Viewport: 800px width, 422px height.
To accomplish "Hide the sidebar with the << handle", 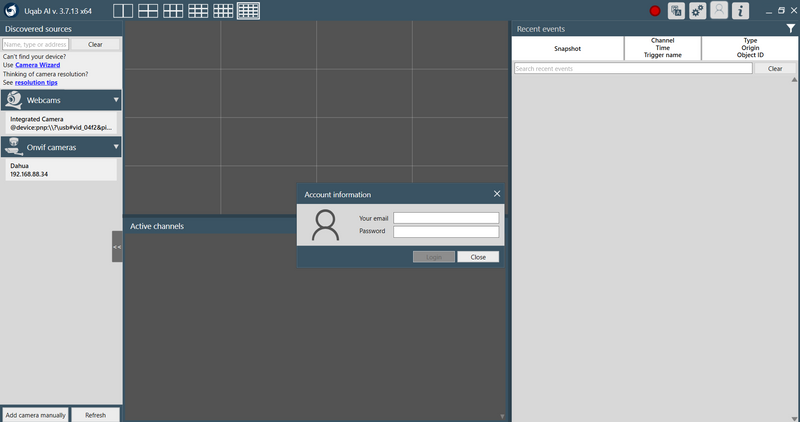I will pyautogui.click(x=117, y=246).
